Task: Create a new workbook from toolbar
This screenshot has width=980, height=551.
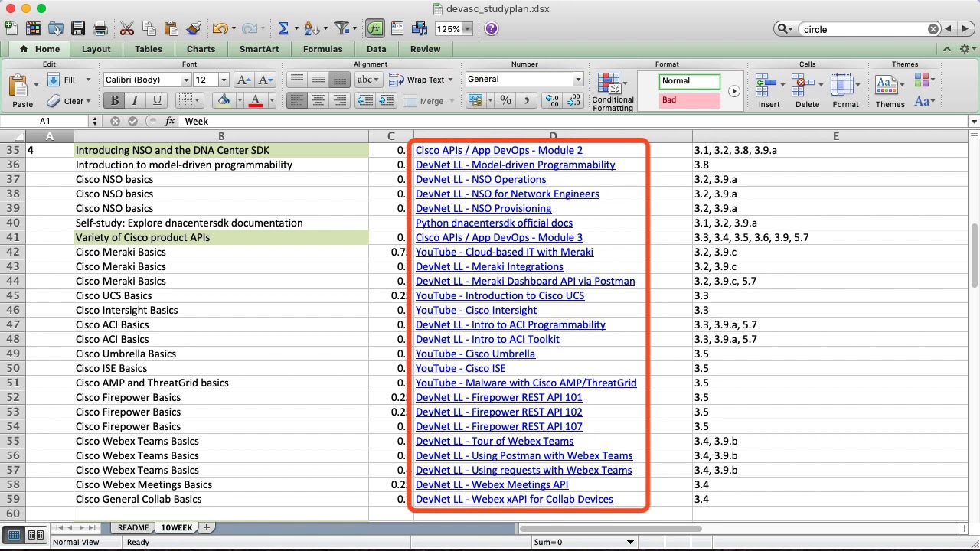Action: pos(11,28)
